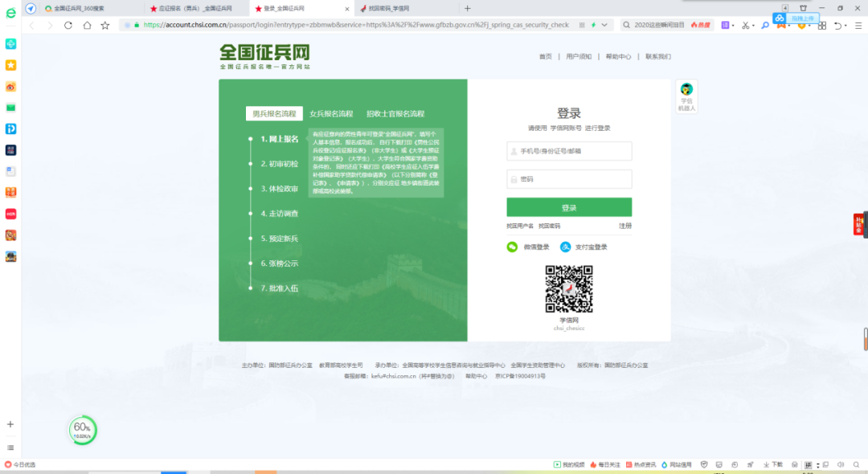
Task: Click the 注册 register link
Action: point(624,227)
